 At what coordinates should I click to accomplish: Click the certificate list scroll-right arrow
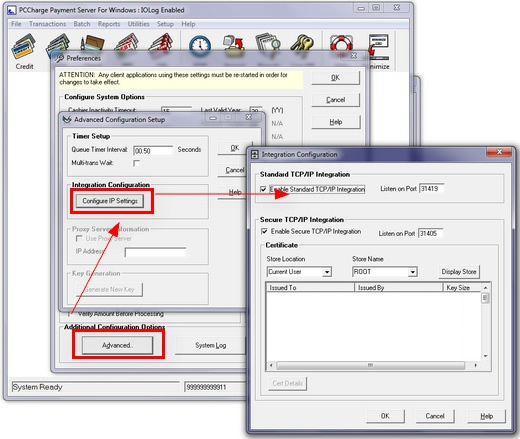pos(475,365)
